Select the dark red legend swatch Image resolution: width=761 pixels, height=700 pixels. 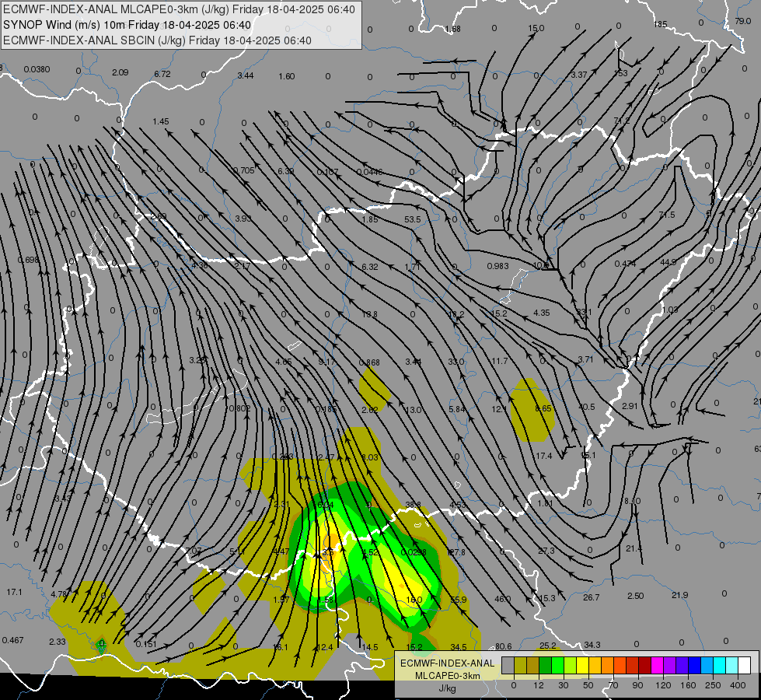tap(644, 666)
